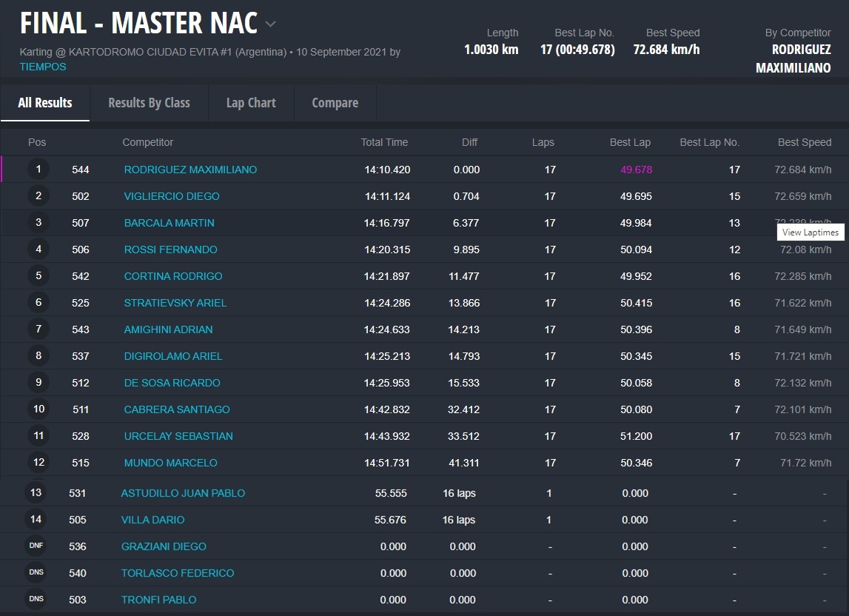
Task: Click the DNS badge for Torlasco Federico
Action: pos(36,573)
